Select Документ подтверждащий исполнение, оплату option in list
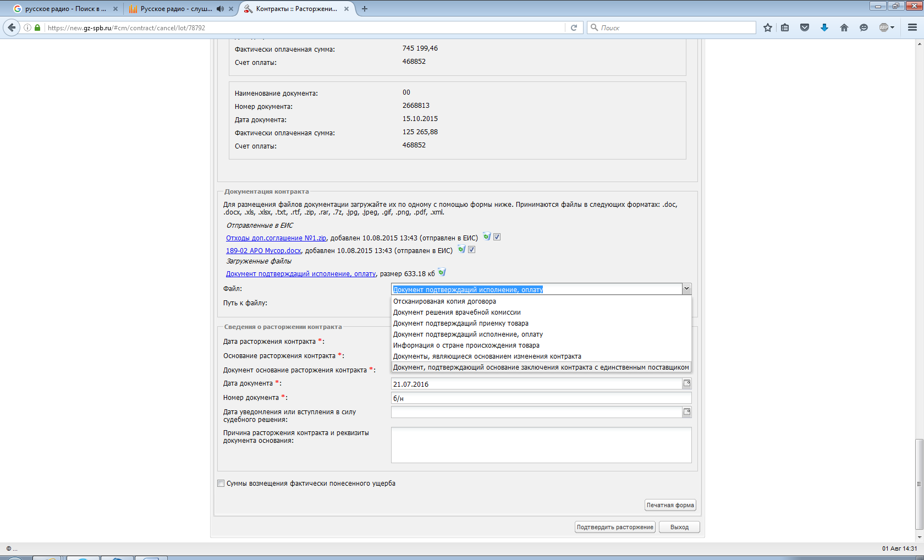 click(541, 334)
